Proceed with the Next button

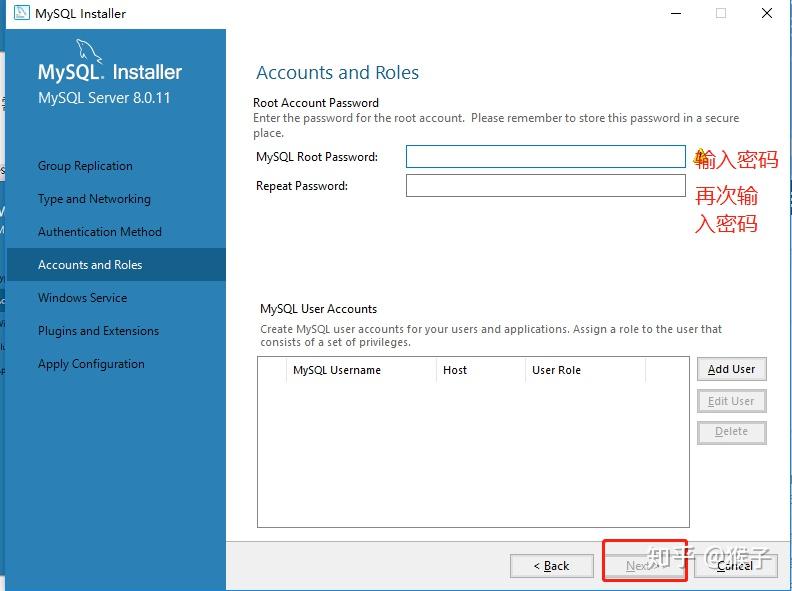tap(643, 566)
